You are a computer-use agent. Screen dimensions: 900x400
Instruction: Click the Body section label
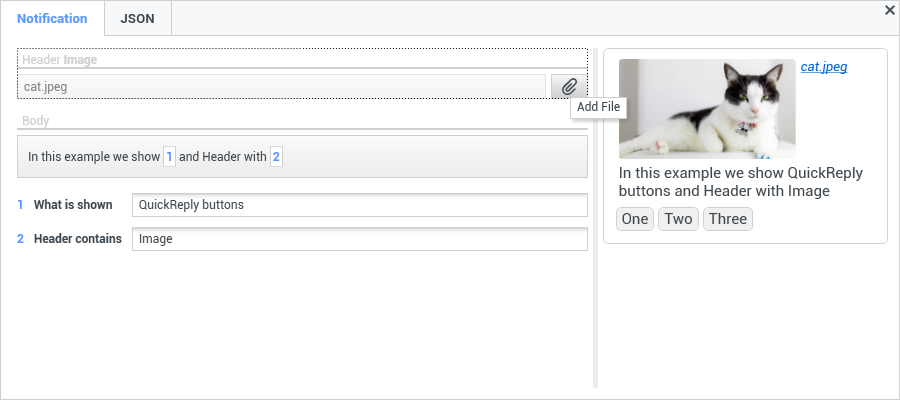[x=36, y=121]
